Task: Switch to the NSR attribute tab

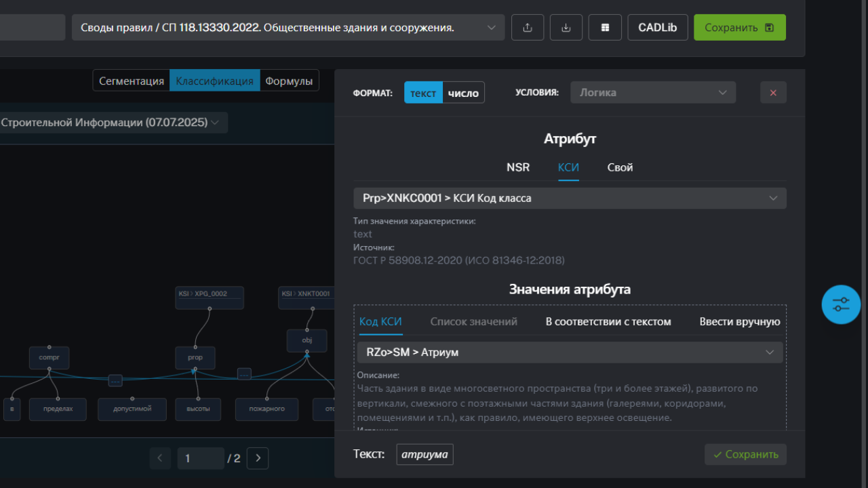Action: [x=518, y=167]
